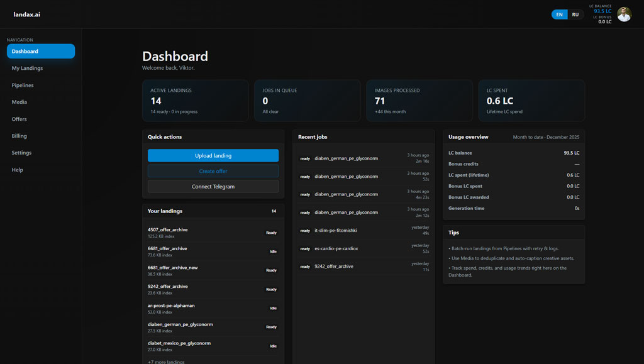This screenshot has height=364, width=644.
Task: Open the es-cardio-pe-cardiox job entry
Action: [x=336, y=248]
